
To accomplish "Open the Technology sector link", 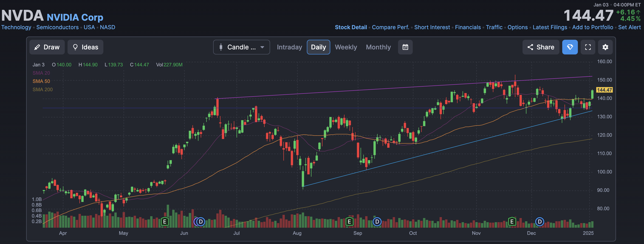I will (16, 27).
